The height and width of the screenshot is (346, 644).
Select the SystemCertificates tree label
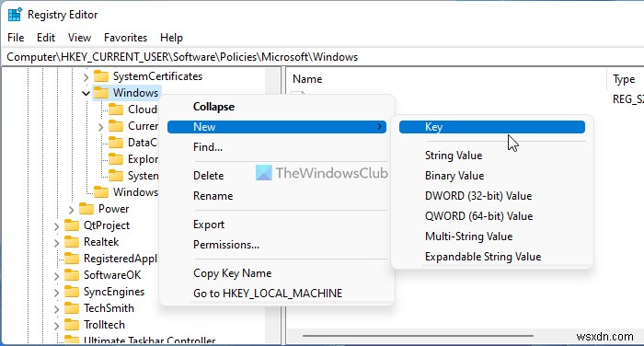(157, 76)
